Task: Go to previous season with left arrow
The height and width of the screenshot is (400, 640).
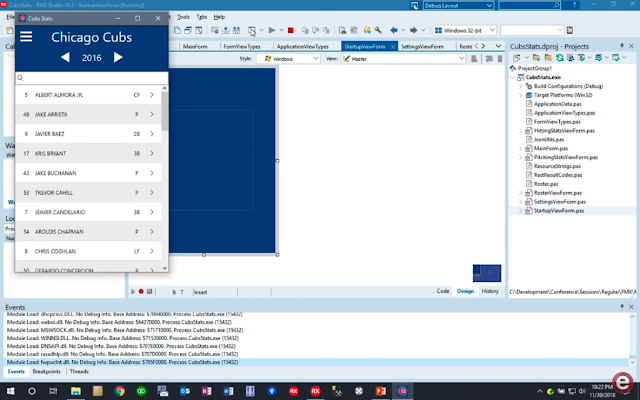Action: click(65, 58)
